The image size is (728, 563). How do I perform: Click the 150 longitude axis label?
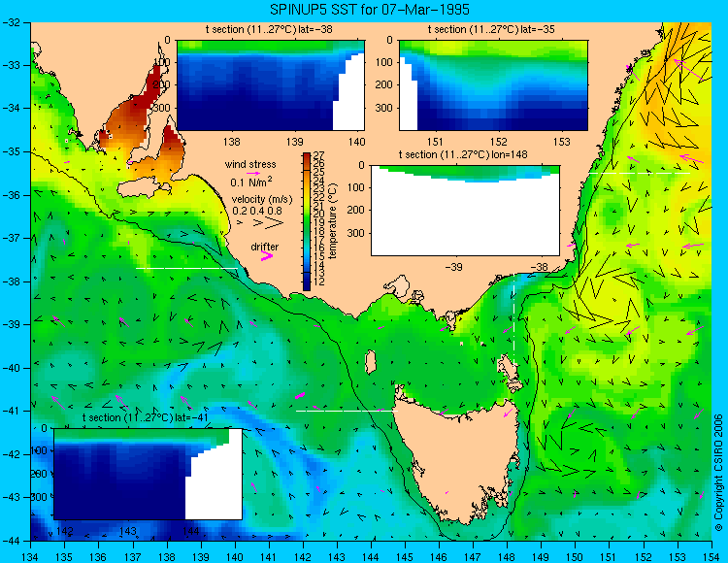coord(576,556)
